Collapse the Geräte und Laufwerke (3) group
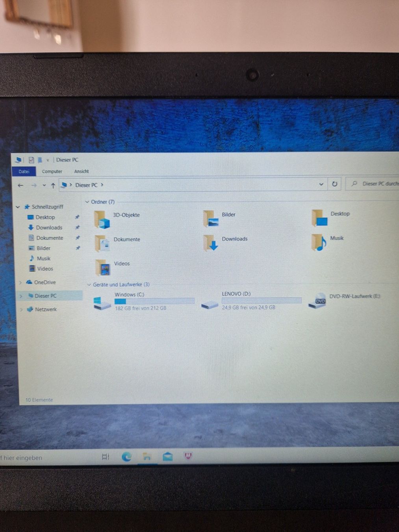Viewport: 399px width, 532px height. point(89,285)
